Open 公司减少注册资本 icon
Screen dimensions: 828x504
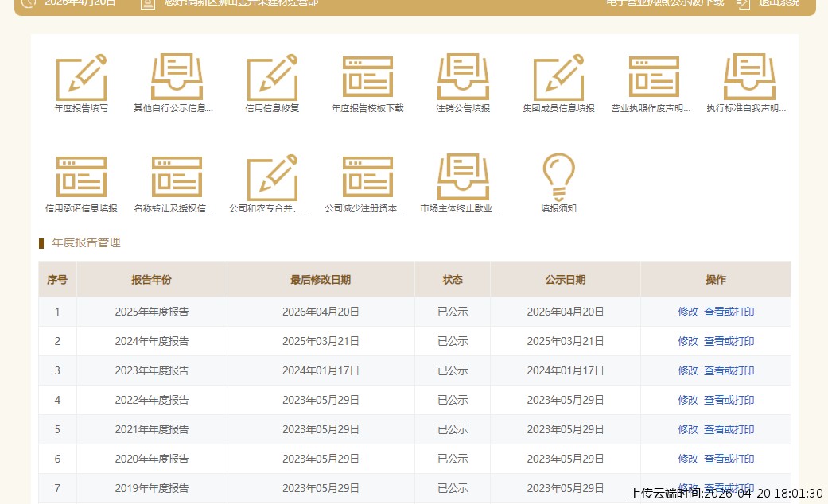pyautogui.click(x=367, y=178)
